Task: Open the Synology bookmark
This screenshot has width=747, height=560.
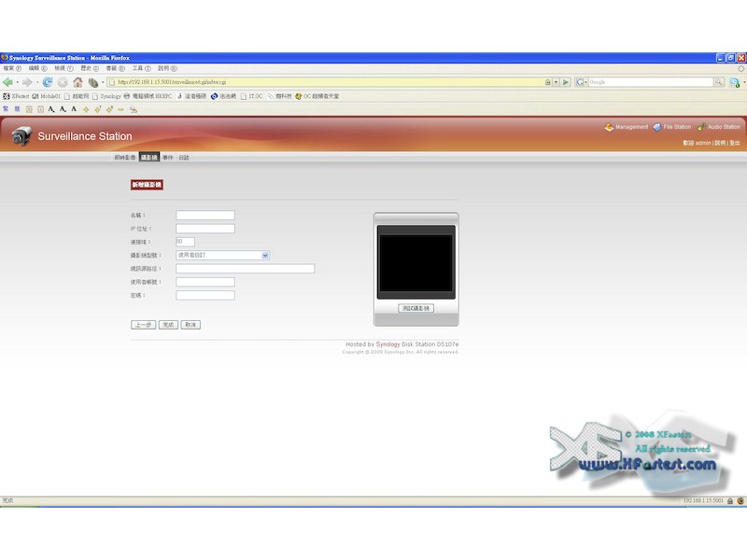Action: 106,96
